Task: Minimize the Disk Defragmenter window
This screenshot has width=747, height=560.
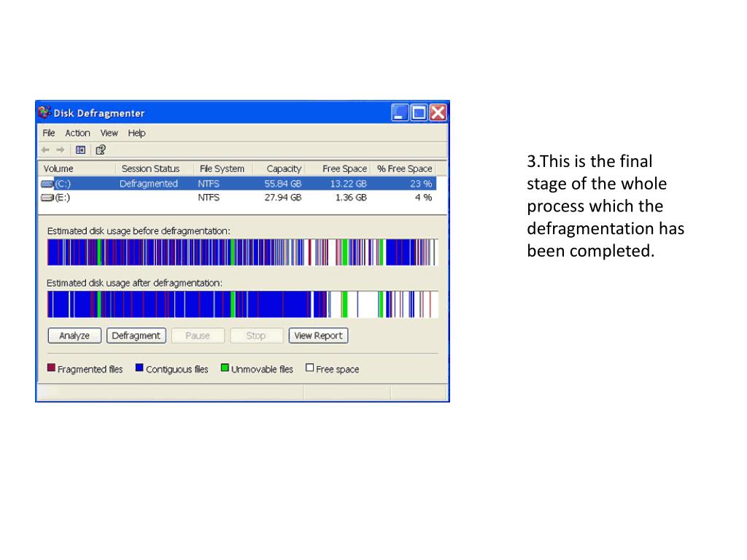Action: pyautogui.click(x=400, y=113)
